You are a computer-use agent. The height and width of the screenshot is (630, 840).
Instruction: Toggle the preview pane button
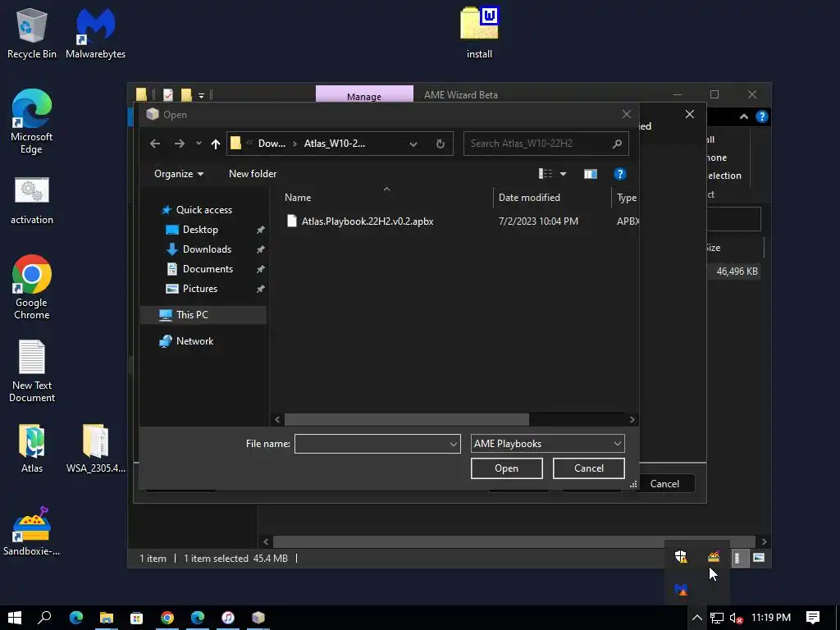point(591,174)
